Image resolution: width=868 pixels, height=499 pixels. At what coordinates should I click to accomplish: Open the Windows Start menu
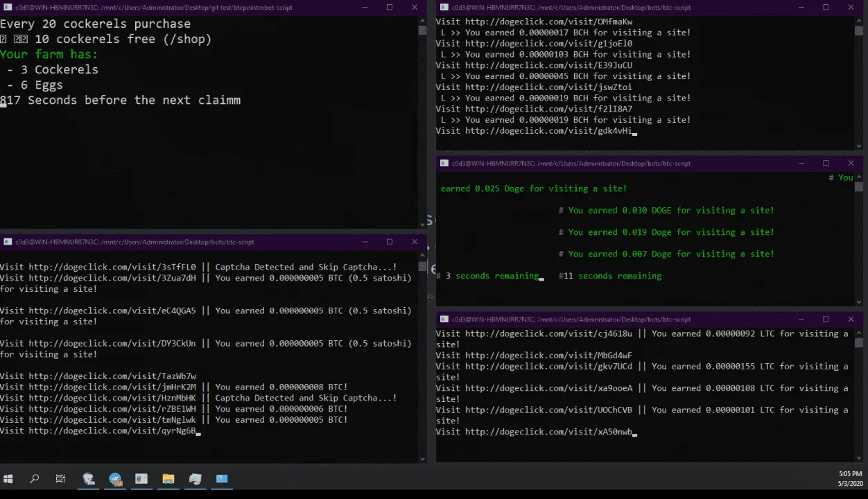tap(8, 478)
